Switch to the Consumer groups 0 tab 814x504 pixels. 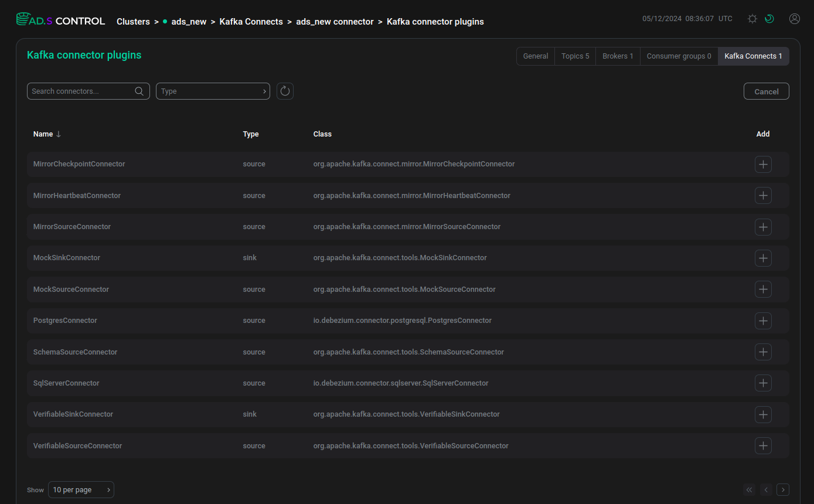pyautogui.click(x=679, y=56)
